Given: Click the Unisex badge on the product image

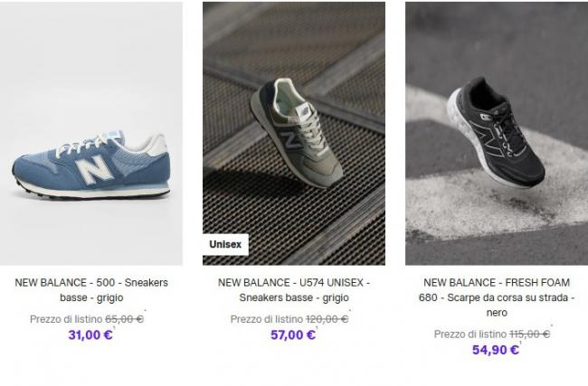Looking at the screenshot, I should coord(225,244).
